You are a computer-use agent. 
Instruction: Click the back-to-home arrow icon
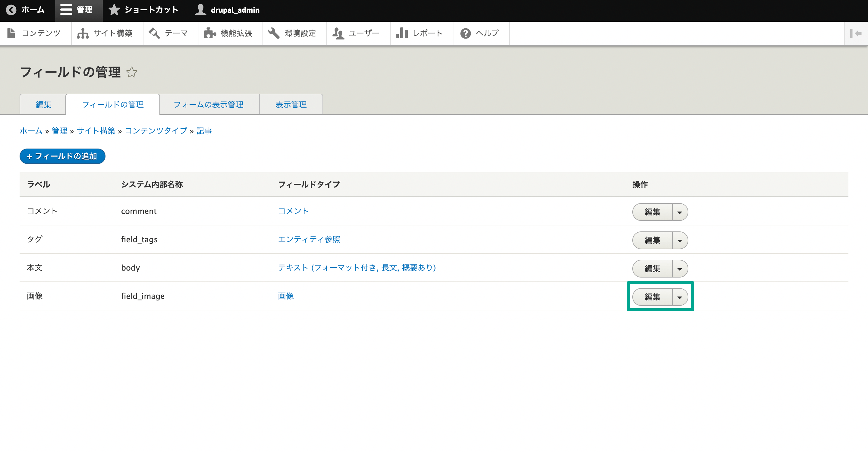click(x=11, y=10)
